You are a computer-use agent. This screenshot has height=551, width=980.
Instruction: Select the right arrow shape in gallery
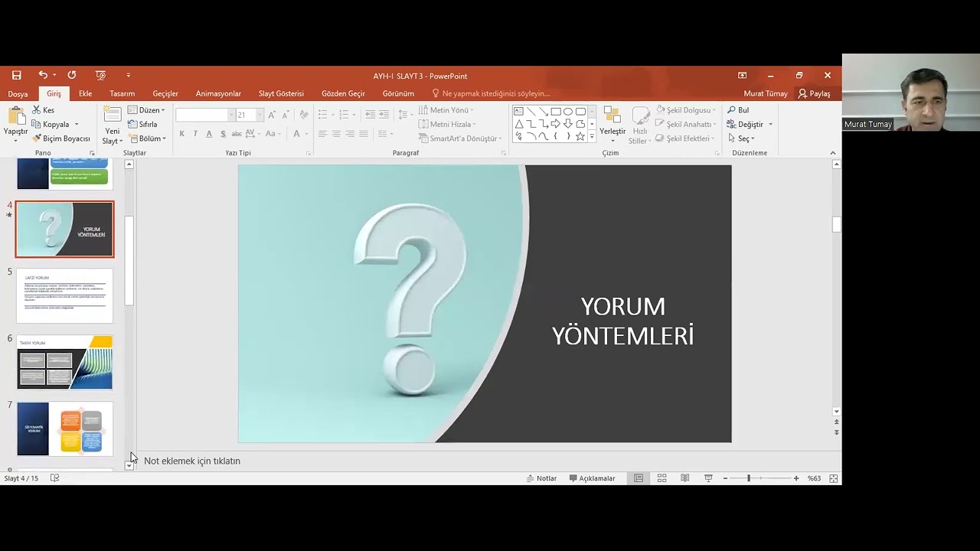pos(556,123)
